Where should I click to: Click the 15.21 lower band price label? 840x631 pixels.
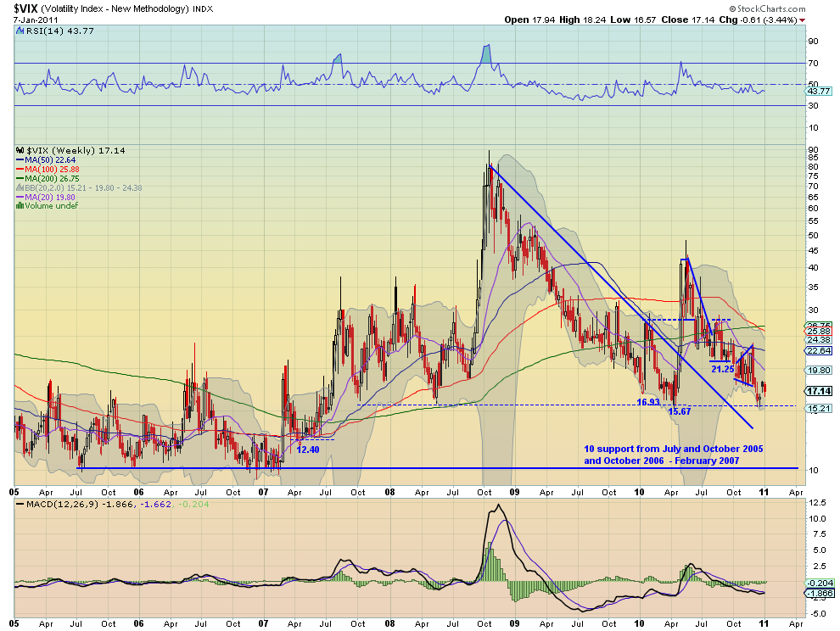[819, 408]
